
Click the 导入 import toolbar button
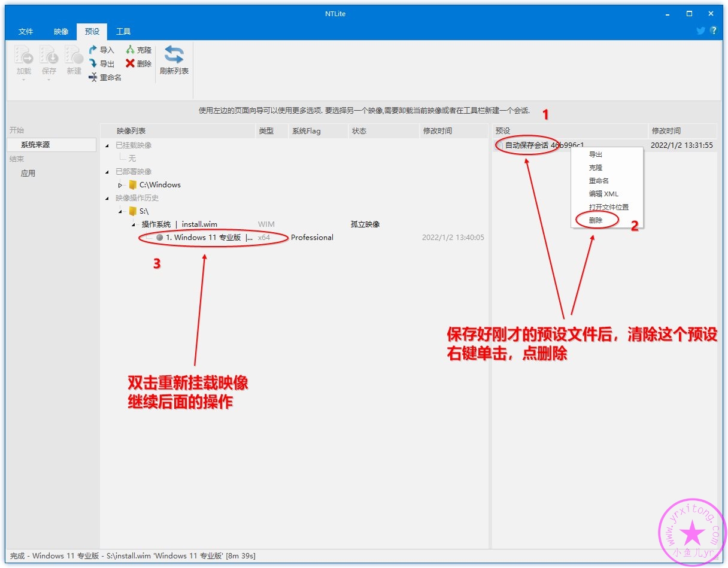[101, 50]
